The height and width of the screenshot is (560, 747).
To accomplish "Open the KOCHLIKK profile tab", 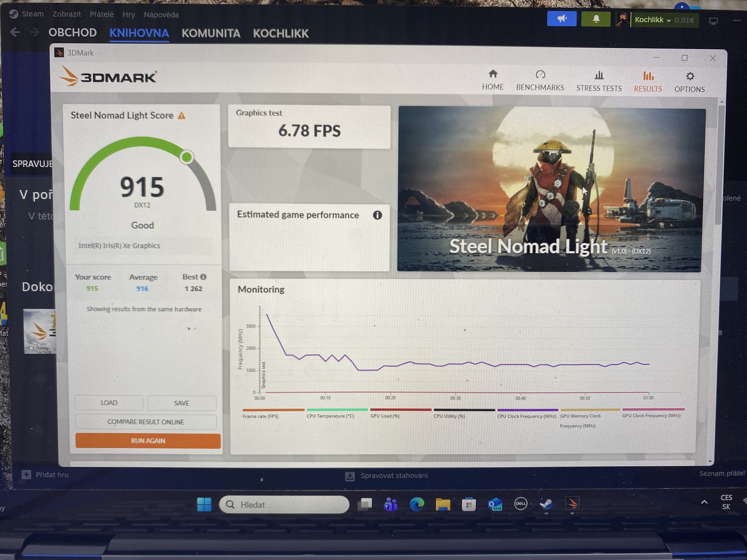I will click(281, 33).
